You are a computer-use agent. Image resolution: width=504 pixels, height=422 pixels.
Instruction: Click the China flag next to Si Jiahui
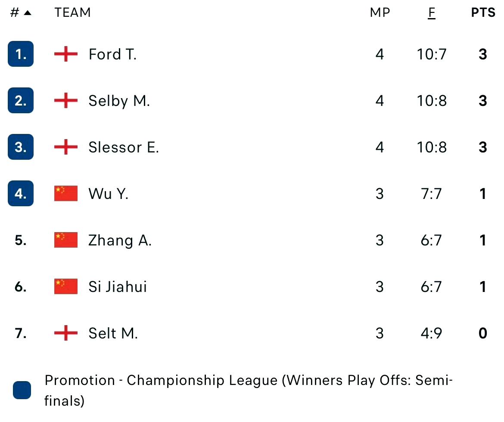coord(65,287)
